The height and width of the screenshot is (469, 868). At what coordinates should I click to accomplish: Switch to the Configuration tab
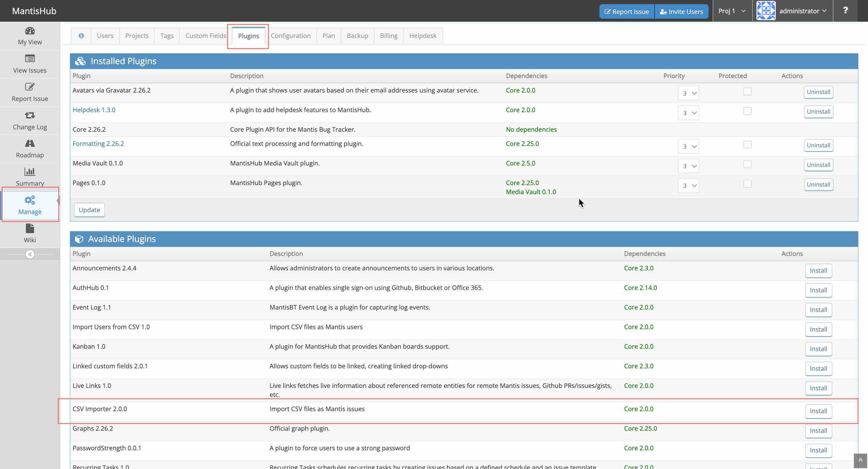coord(291,36)
